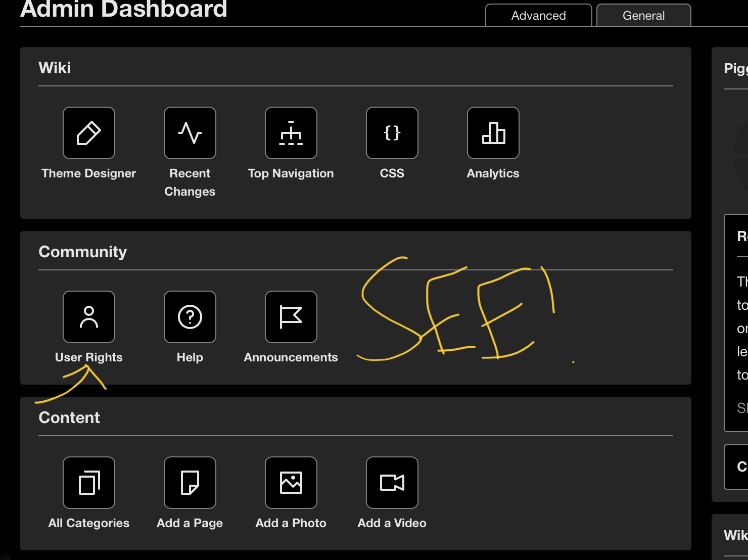This screenshot has width=748, height=560.
Task: Click the User Rights text label
Action: pos(89,357)
